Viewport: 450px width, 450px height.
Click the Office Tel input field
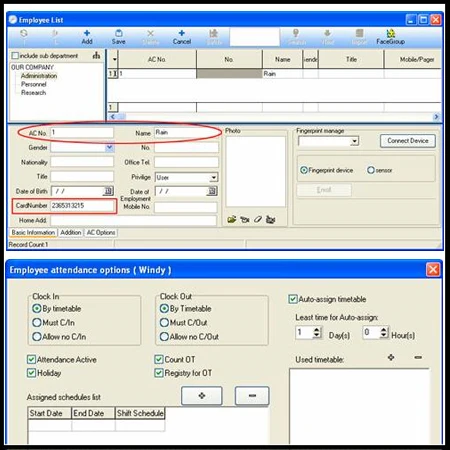point(186,162)
